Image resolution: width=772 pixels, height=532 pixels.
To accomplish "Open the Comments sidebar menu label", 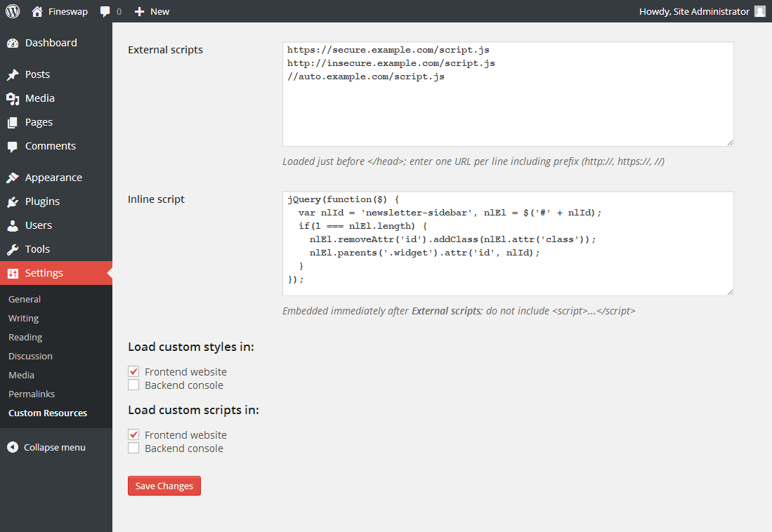I will tap(51, 146).
